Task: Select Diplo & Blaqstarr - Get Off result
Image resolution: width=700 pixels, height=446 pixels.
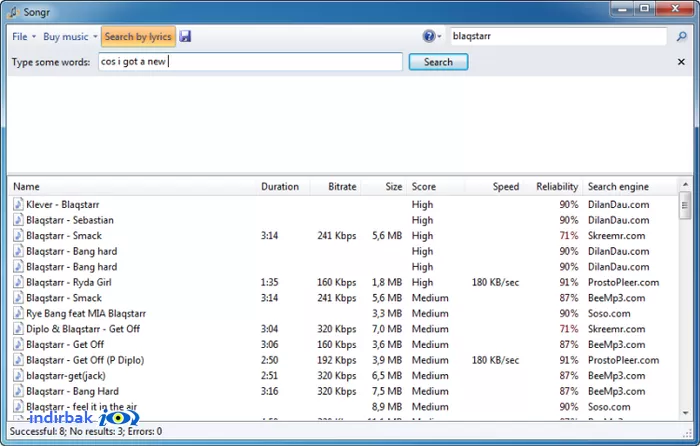Action: pos(83,329)
